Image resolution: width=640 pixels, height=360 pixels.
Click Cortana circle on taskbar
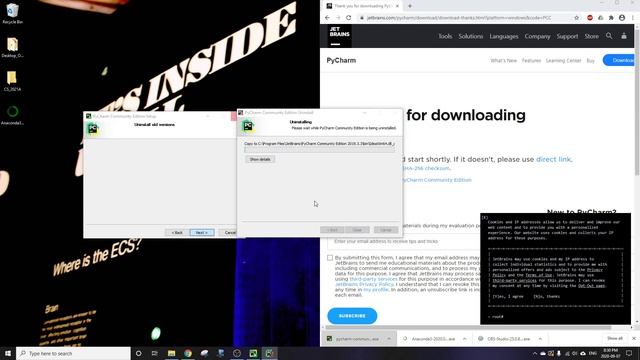(138, 353)
